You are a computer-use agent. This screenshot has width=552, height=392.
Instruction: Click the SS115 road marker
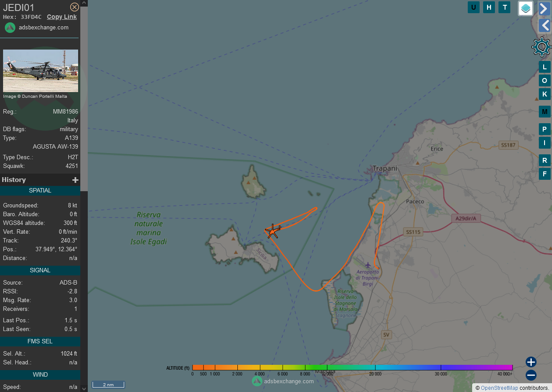pyautogui.click(x=413, y=232)
